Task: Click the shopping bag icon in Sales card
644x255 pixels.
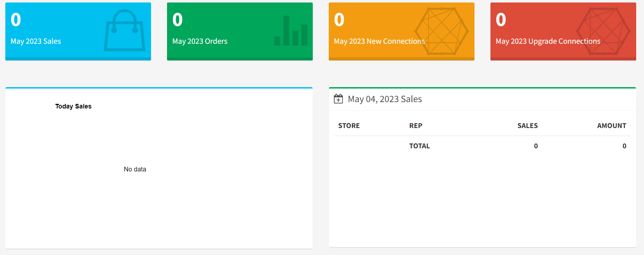Action: tap(124, 31)
